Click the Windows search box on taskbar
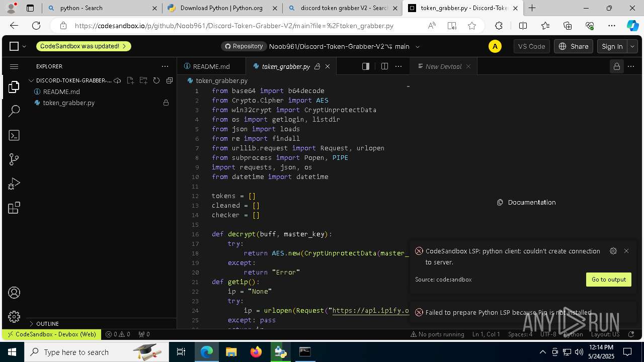This screenshot has width=644, height=362. coord(96,352)
